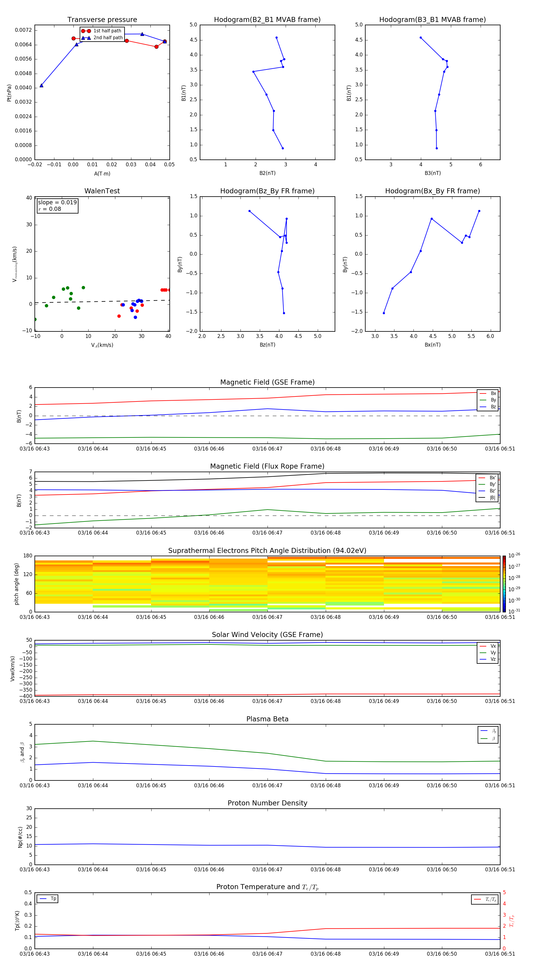Click the Proton Number Density title
The width and height of the screenshot is (535, 980).
pos(267,803)
